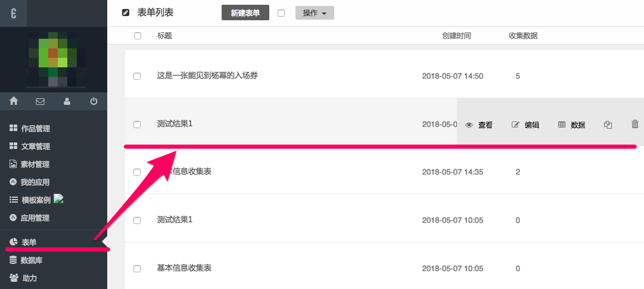Click the edit icon beside 表单列表

[x=125, y=13]
